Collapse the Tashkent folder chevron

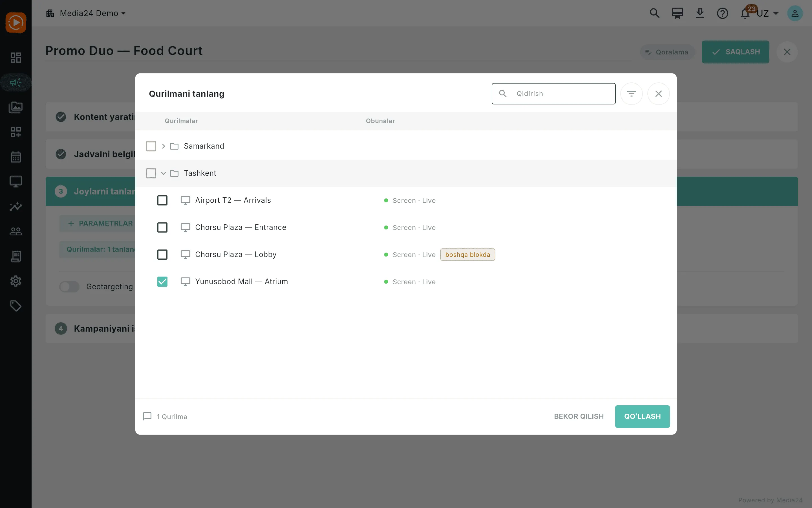pyautogui.click(x=164, y=173)
